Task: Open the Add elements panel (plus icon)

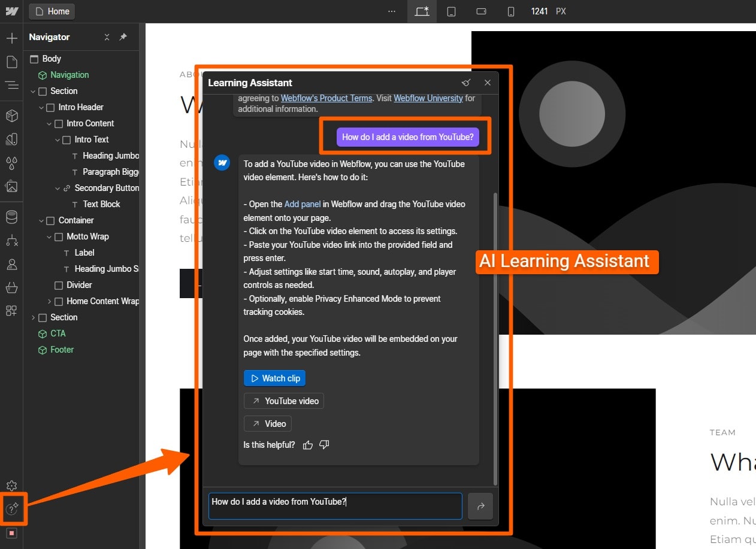Action: coord(11,39)
